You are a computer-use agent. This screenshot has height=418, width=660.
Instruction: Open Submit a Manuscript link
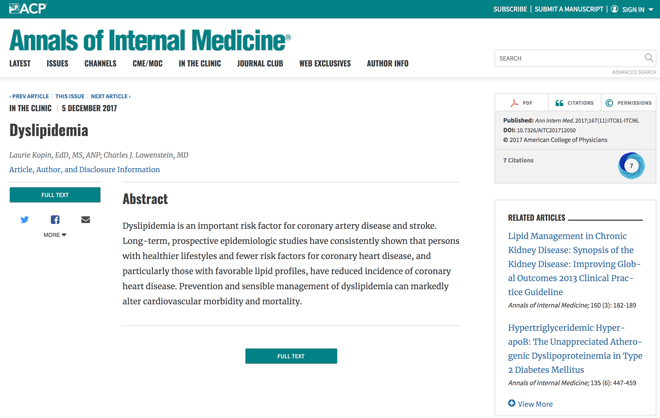pos(569,9)
